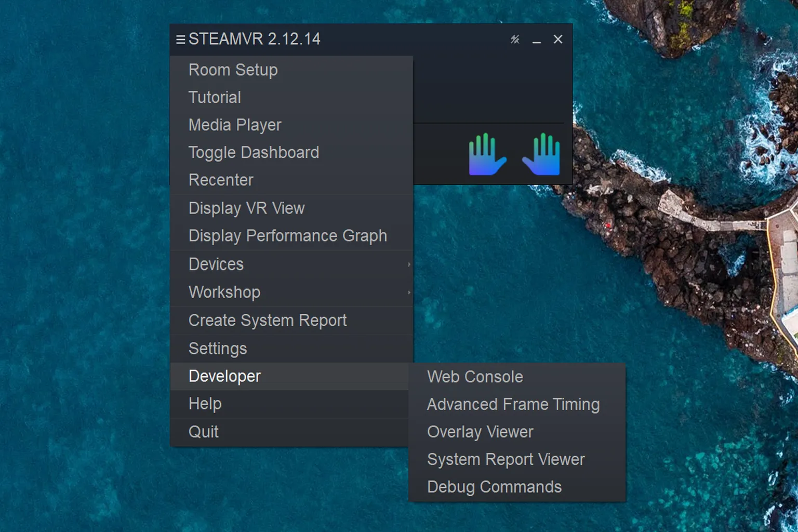Image resolution: width=798 pixels, height=532 pixels.
Task: Choose Debug Commands
Action: coord(517,487)
